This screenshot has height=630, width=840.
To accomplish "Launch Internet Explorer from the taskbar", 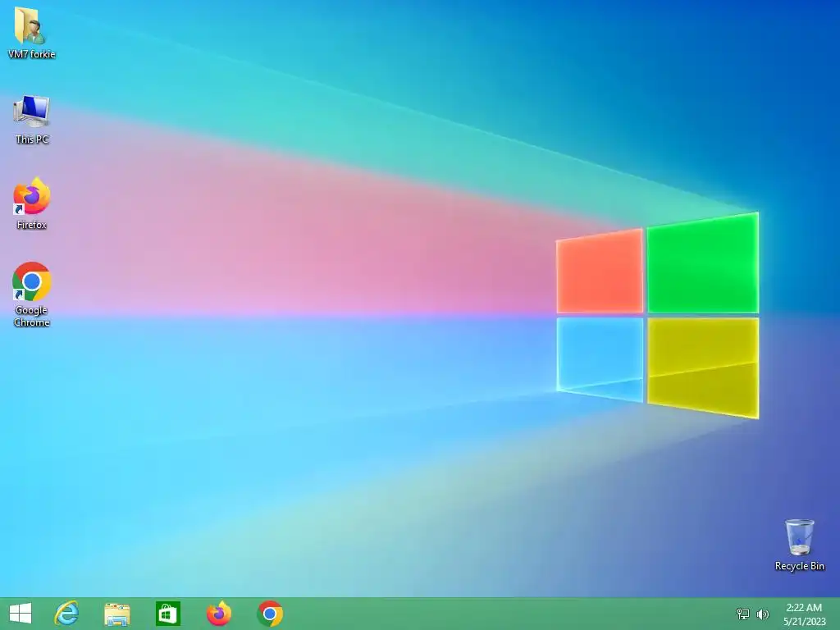I will pyautogui.click(x=66, y=614).
